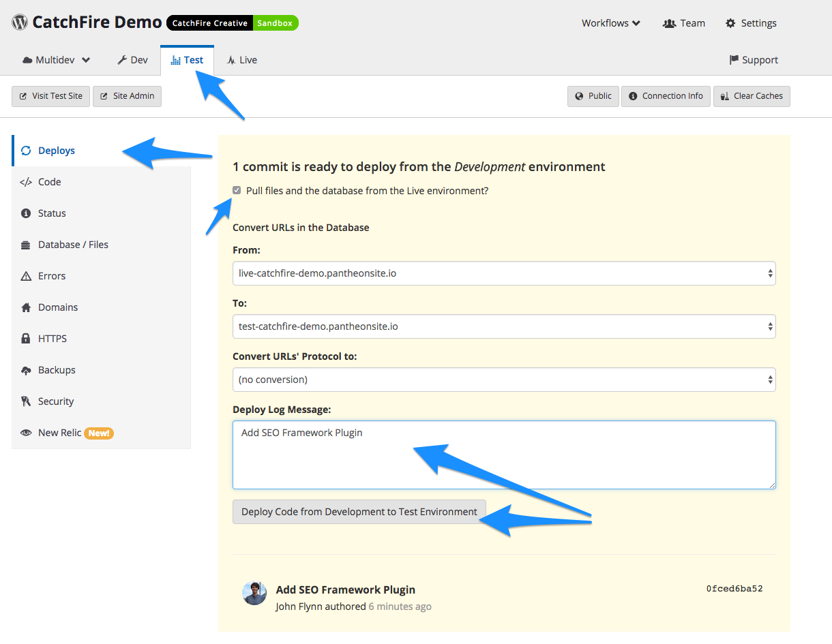Click the New! badge beside New Relic
This screenshot has height=644, width=832.
click(x=99, y=433)
